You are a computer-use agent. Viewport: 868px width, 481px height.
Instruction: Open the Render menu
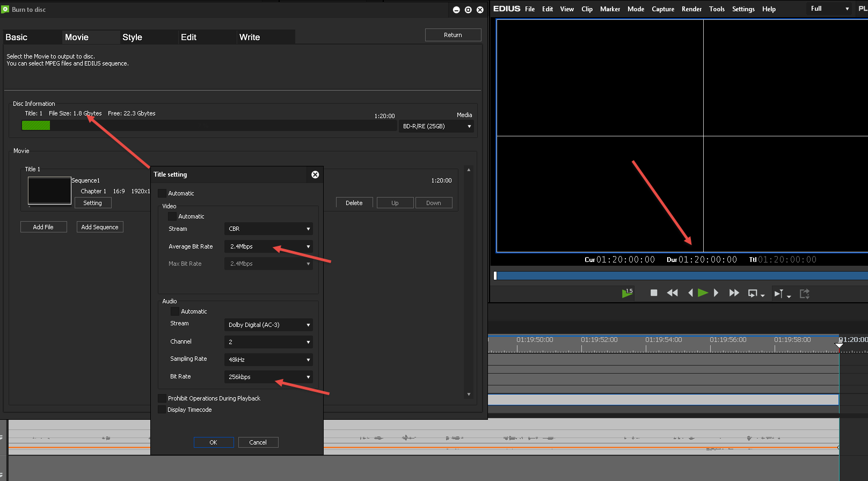691,9
